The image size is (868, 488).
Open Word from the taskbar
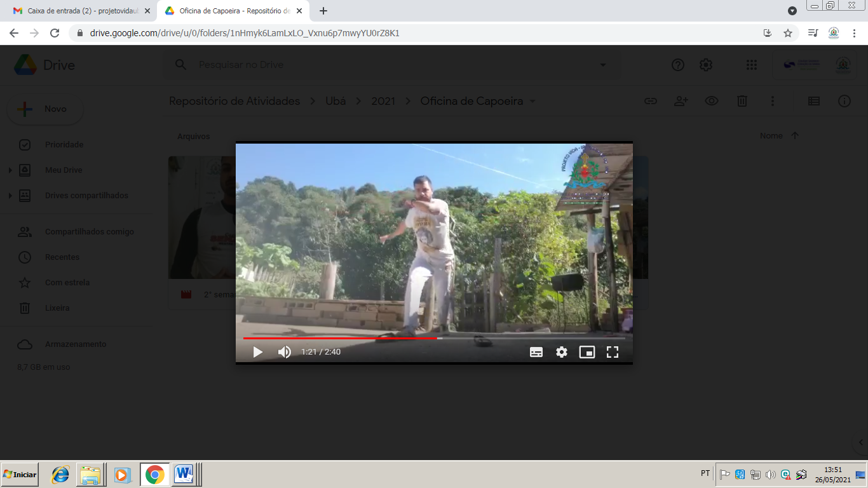coord(184,475)
